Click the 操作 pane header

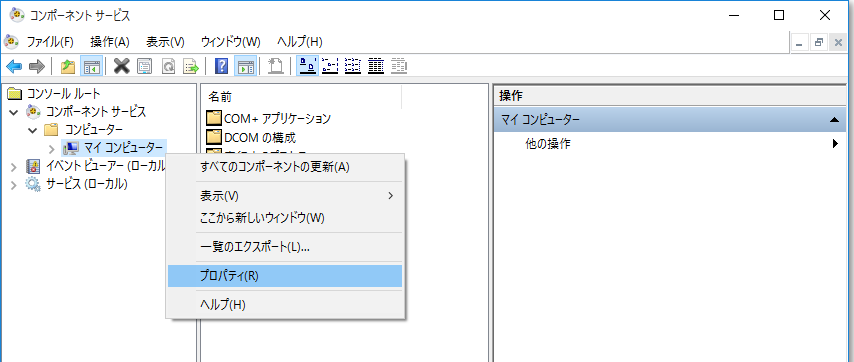click(670, 96)
